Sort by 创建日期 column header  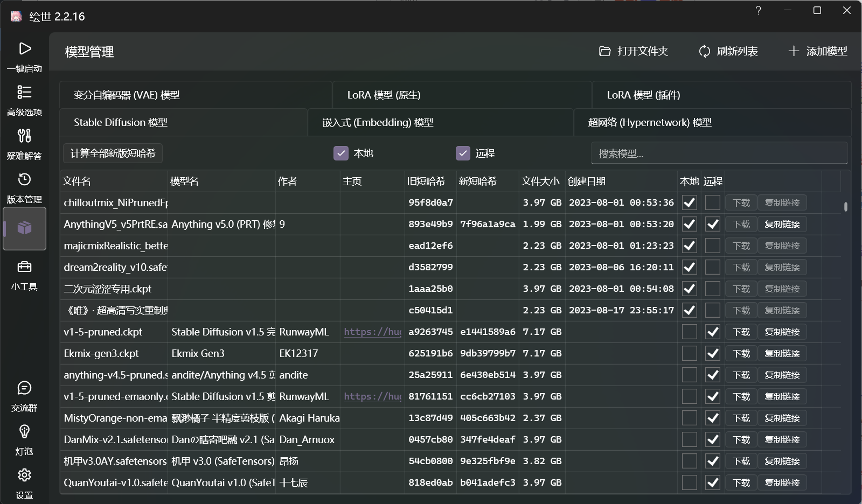pos(621,181)
